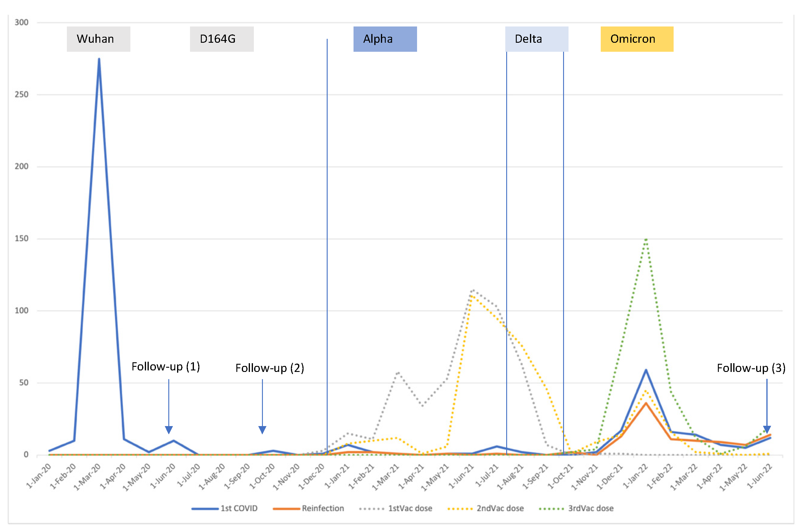Select the yellow Omicron label box
The image size is (804, 532).
tap(637, 39)
